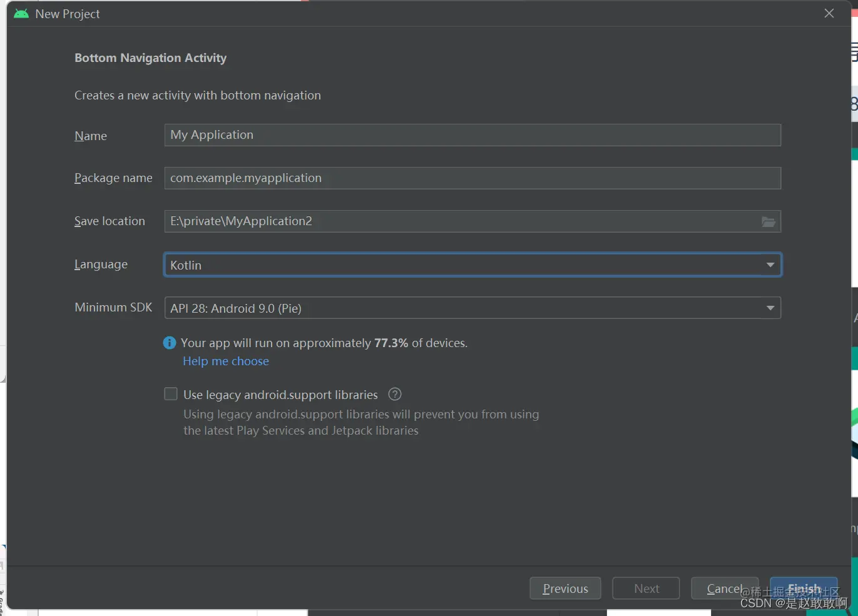Image resolution: width=858 pixels, height=616 pixels.
Task: Click the Name field containing My Application
Action: (x=472, y=135)
